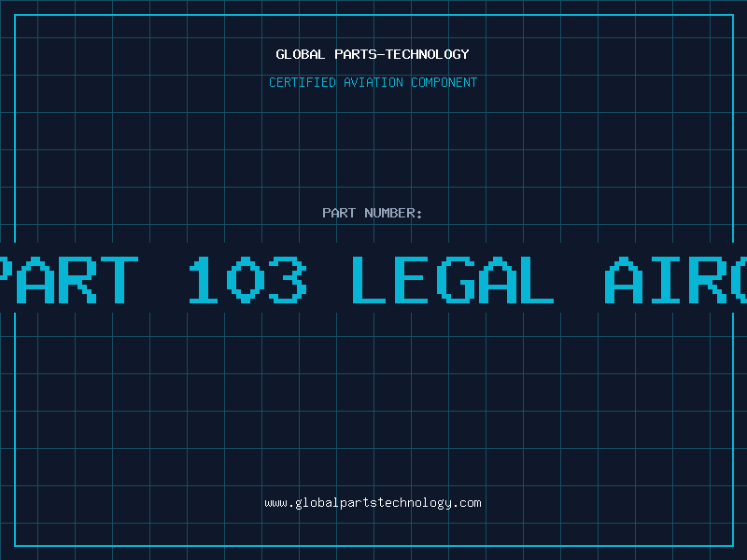Select the cut-off PART word at left

69,279
